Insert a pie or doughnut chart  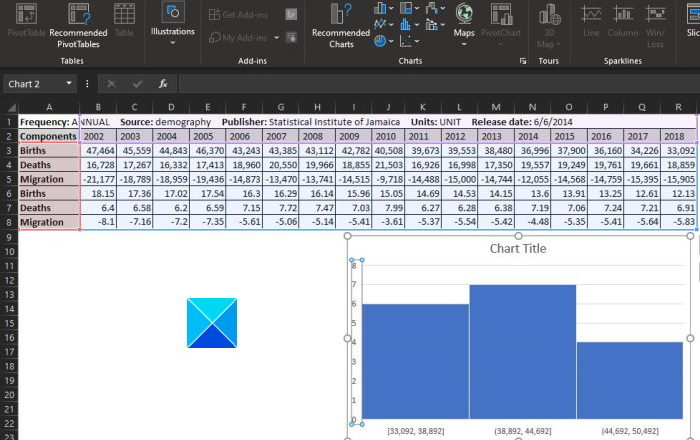380,41
